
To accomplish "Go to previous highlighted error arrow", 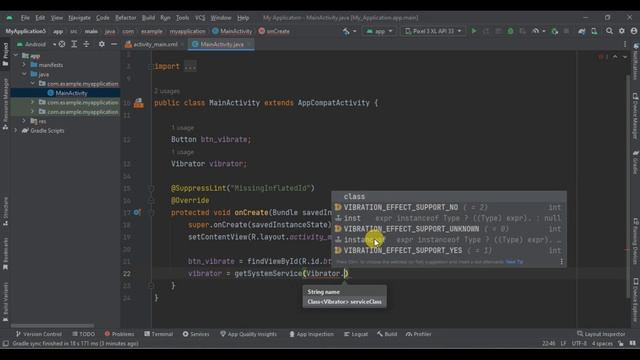I will click(x=615, y=57).
